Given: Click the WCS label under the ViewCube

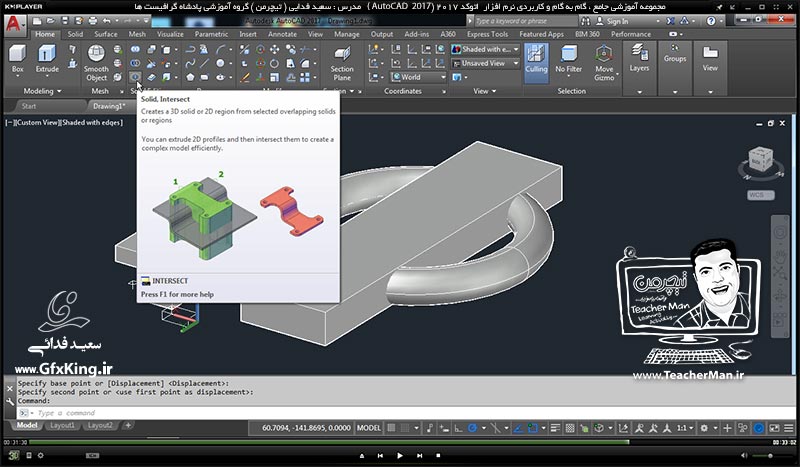Looking at the screenshot, I should (x=761, y=195).
